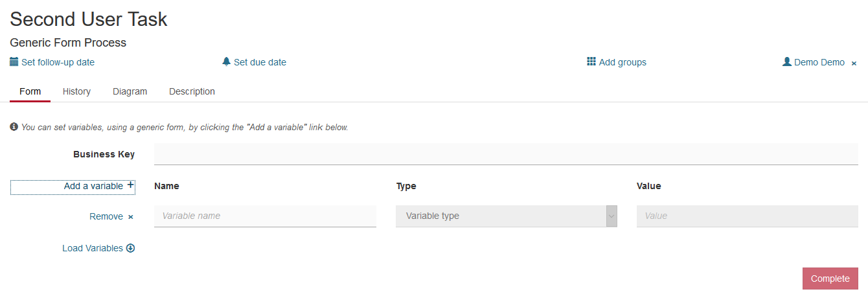Click the grid icon beside Add groups
The height and width of the screenshot is (296, 868).
tap(591, 62)
